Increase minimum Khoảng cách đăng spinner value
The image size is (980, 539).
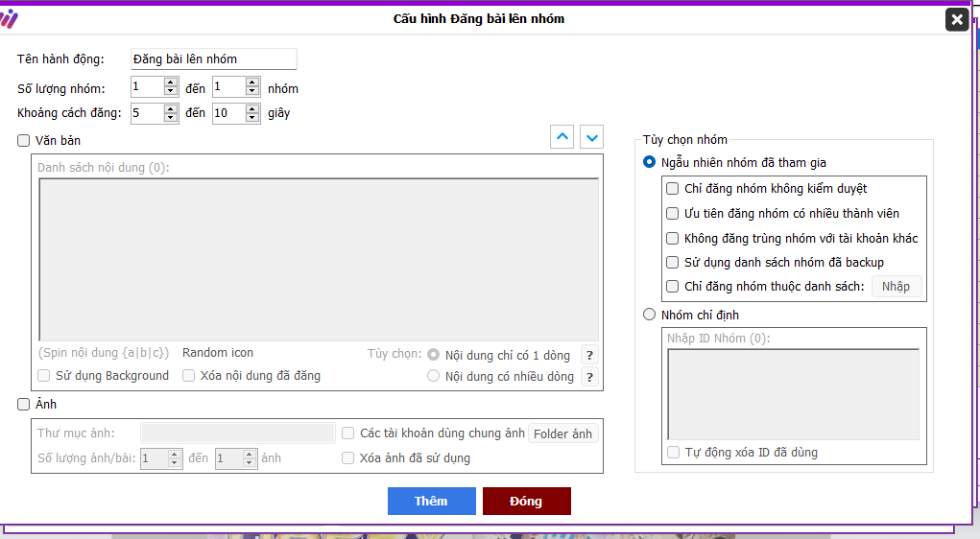pyautogui.click(x=171, y=109)
